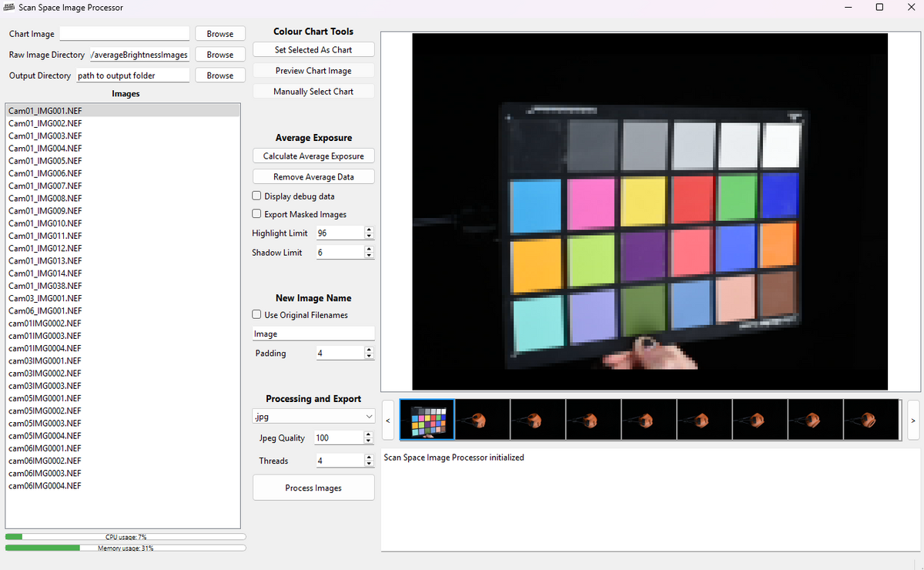This screenshot has height=570, width=924.
Task: Select cam03IMG0003.NEF in the Images list
Action: (x=123, y=386)
